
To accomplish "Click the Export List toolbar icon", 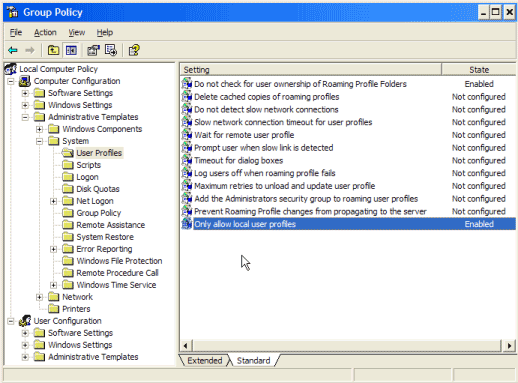I will [111, 50].
